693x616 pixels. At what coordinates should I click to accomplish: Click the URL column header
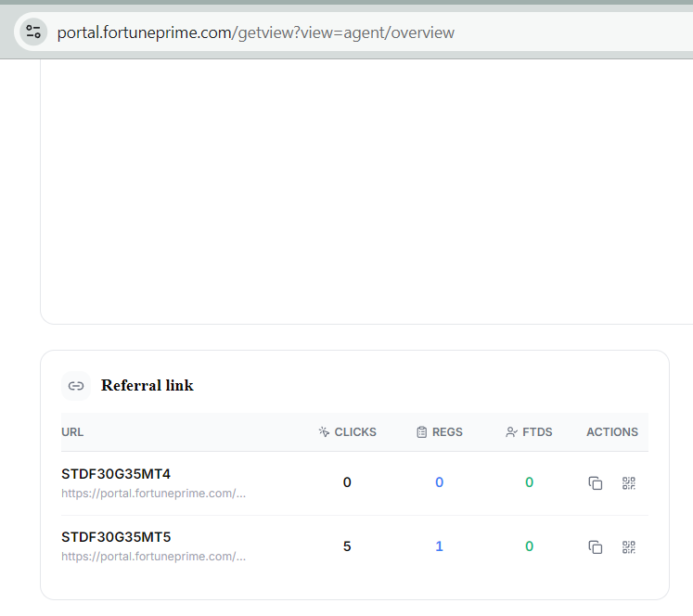point(72,431)
